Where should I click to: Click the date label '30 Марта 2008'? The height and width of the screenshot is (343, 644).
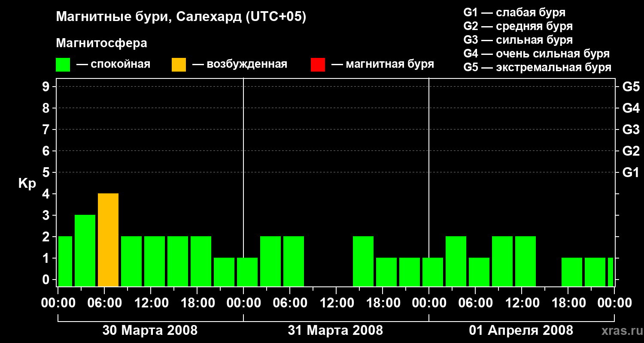150,330
